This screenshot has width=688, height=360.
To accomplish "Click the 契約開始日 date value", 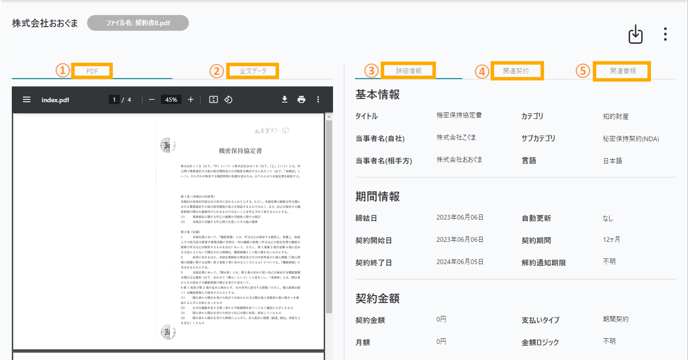I will tap(460, 239).
